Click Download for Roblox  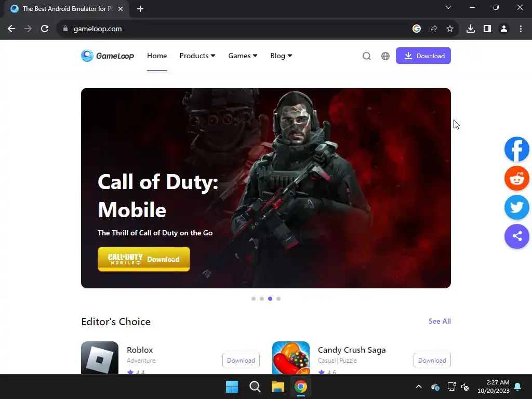pyautogui.click(x=241, y=361)
